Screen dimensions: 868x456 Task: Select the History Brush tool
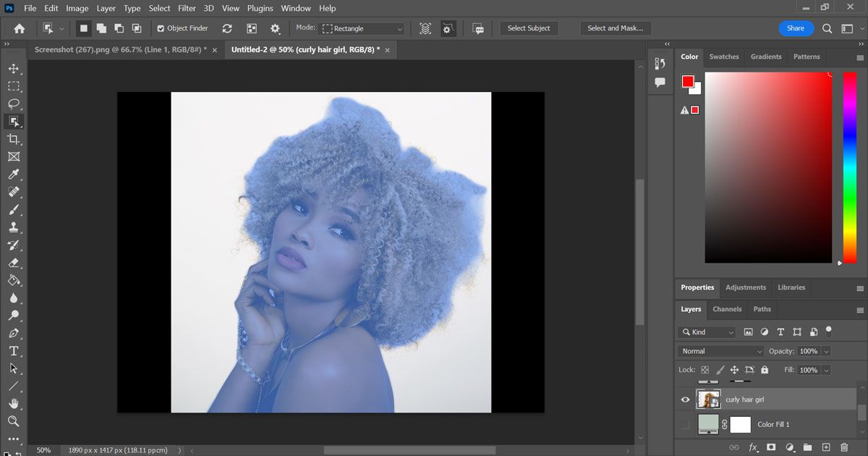click(13, 245)
